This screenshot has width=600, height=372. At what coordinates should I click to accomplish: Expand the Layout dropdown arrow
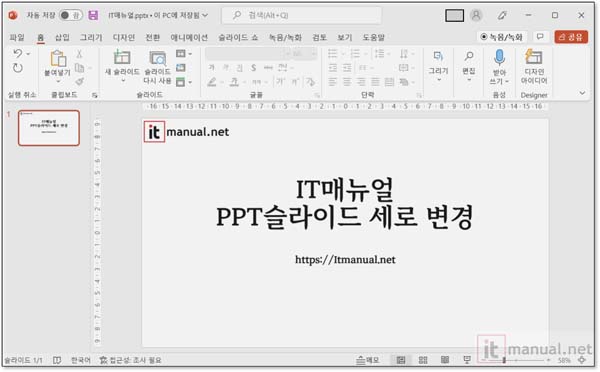pos(190,54)
